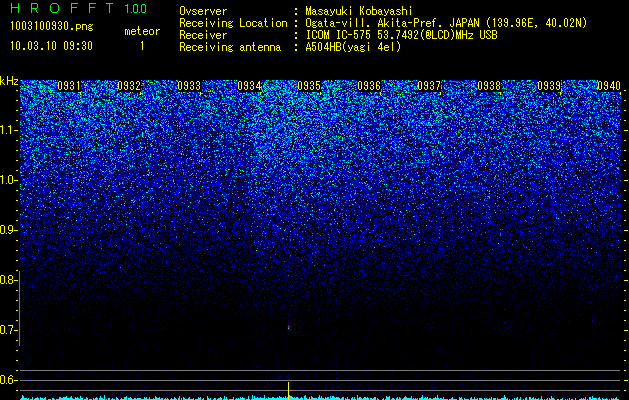Click the 0934 time marker
This screenshot has width=629, height=400.
(249, 86)
